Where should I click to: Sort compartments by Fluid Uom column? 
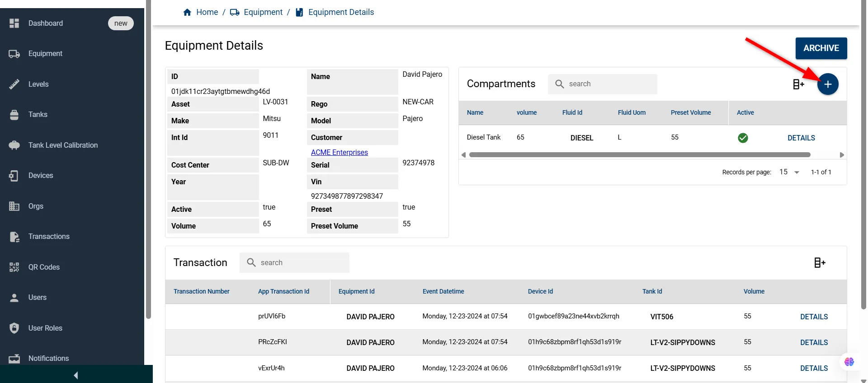pyautogui.click(x=632, y=112)
